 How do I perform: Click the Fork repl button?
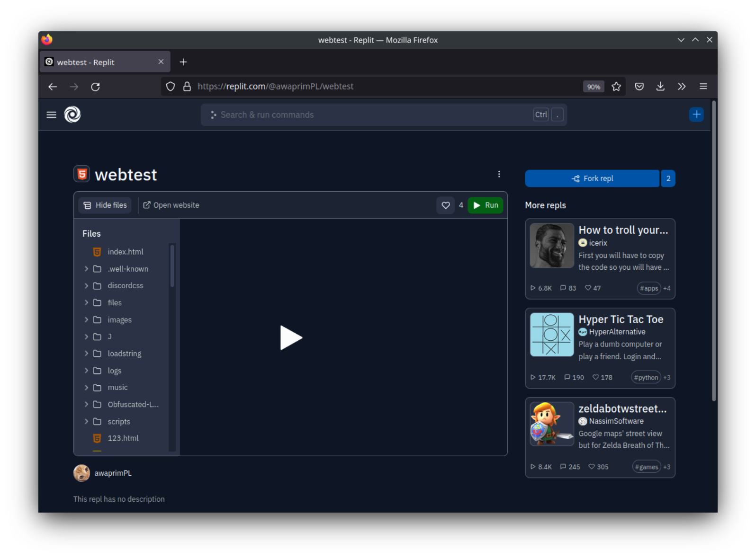click(x=592, y=178)
